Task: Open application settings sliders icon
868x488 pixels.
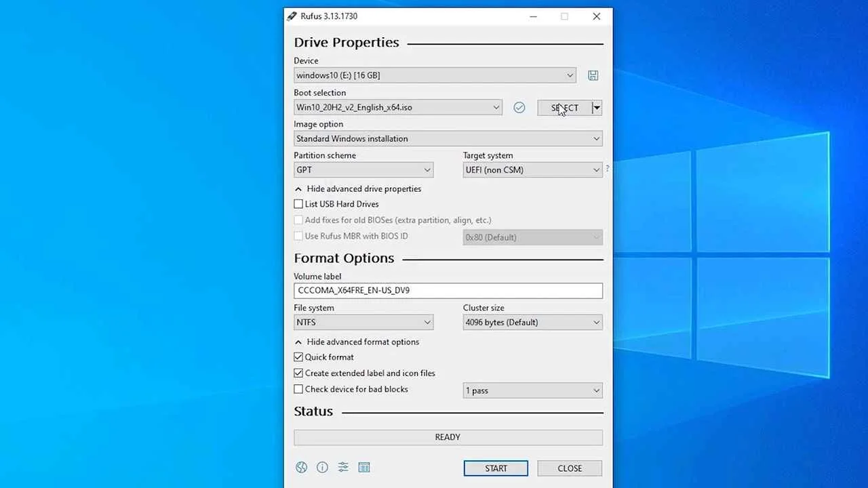Action: point(343,467)
